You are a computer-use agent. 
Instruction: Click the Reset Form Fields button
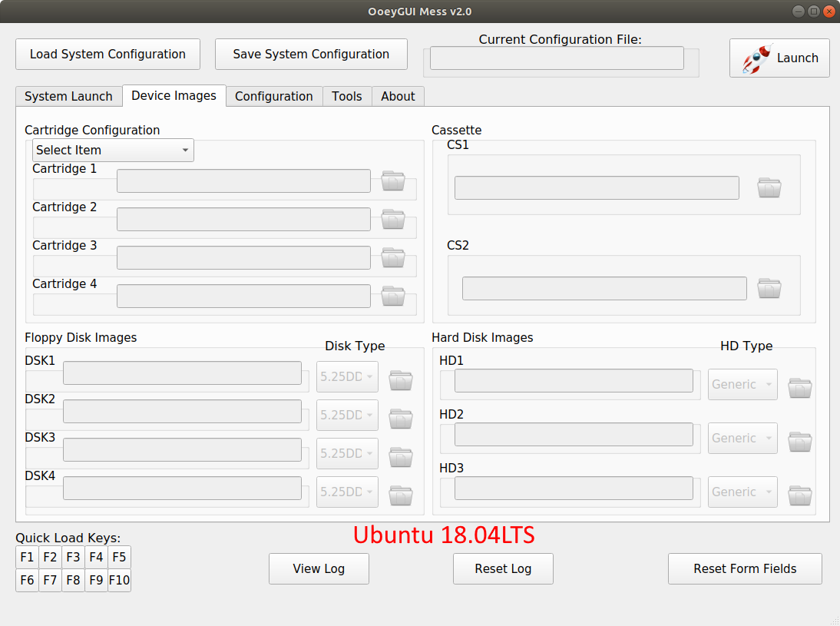[x=745, y=569]
